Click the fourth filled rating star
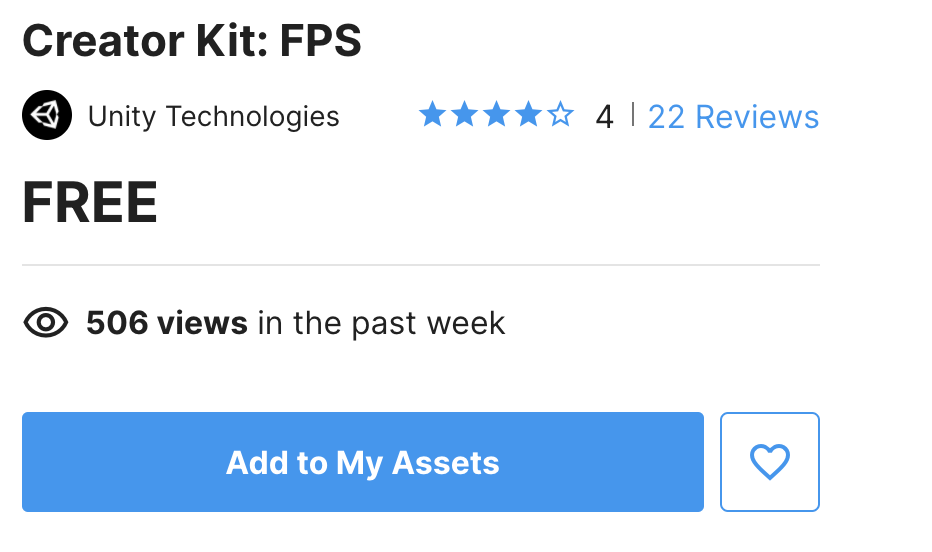 point(528,116)
